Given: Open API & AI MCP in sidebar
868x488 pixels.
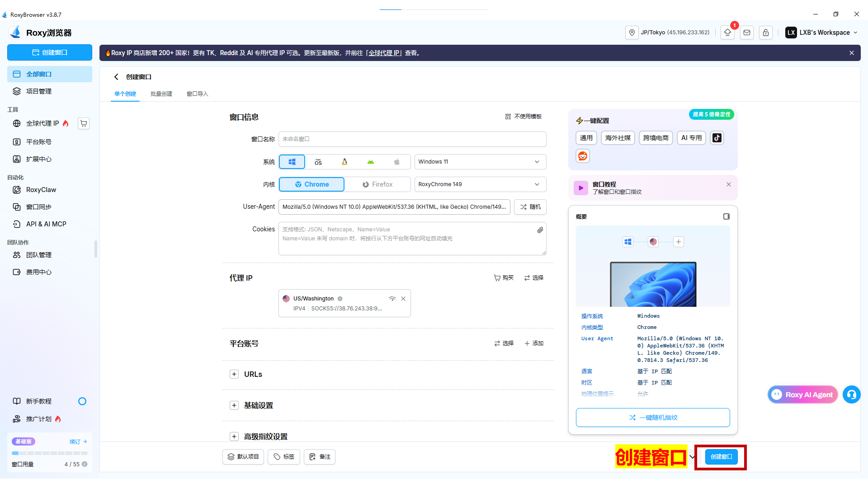Looking at the screenshot, I should click(50, 224).
